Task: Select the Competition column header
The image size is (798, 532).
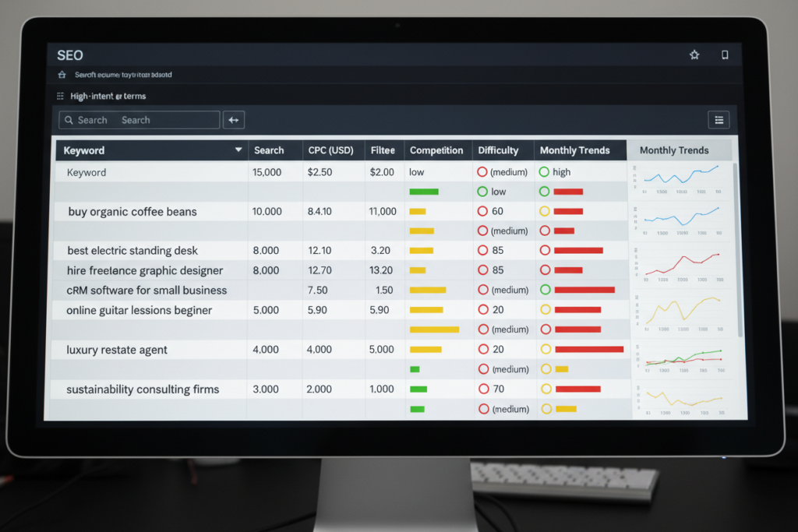Action: (436, 150)
